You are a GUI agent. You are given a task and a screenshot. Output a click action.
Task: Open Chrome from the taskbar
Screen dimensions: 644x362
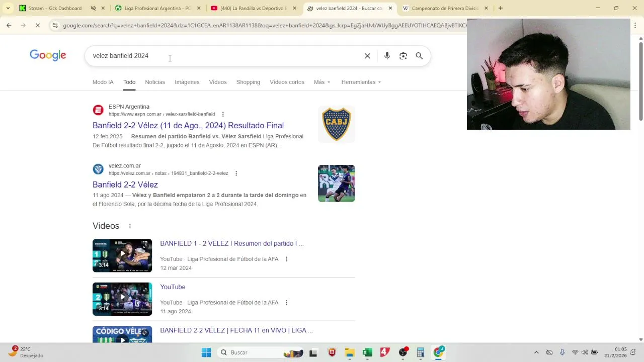pos(439,352)
